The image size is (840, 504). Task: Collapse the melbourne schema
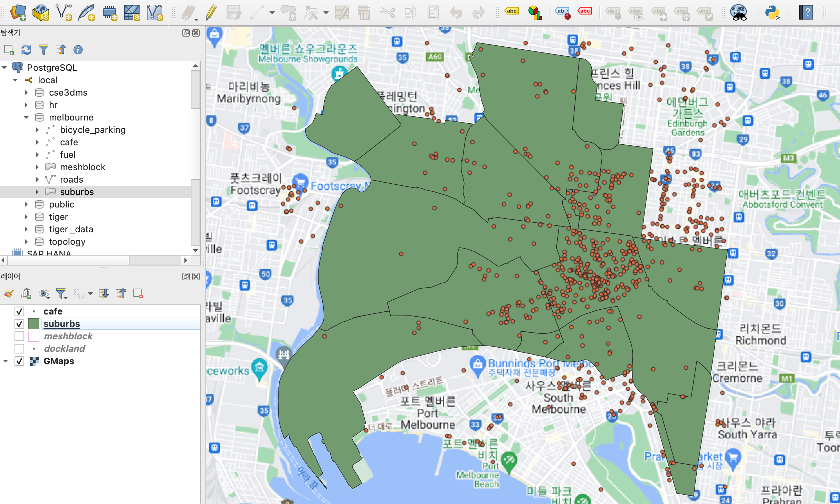(26, 117)
